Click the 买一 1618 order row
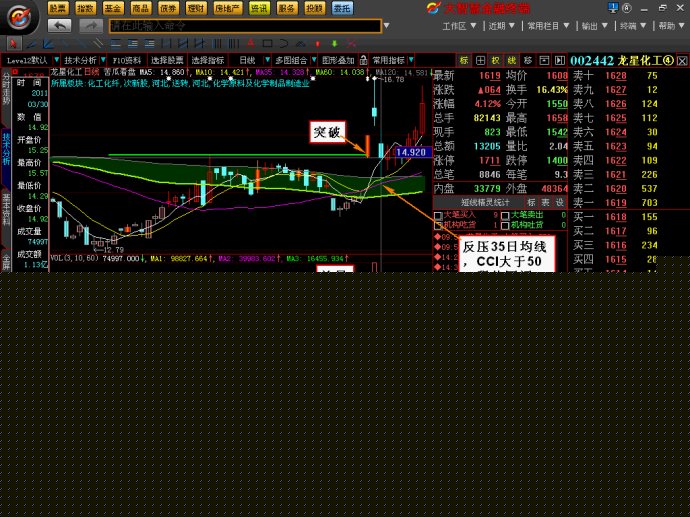 [x=615, y=216]
